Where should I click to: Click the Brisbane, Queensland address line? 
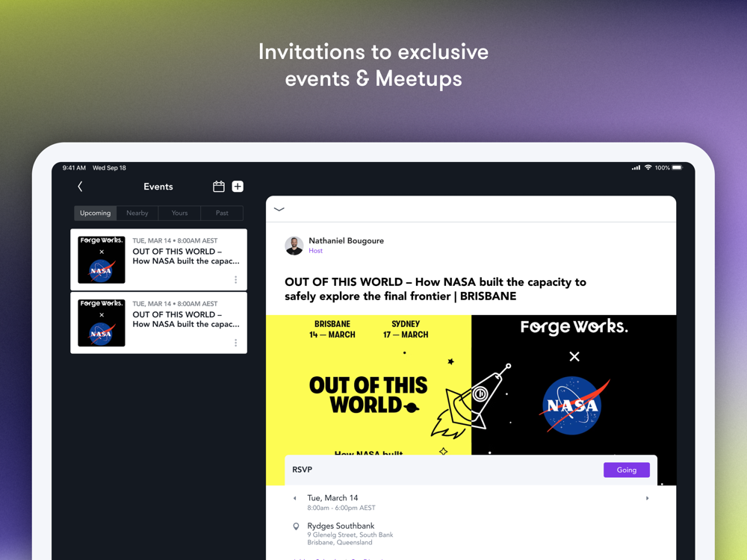(x=340, y=542)
